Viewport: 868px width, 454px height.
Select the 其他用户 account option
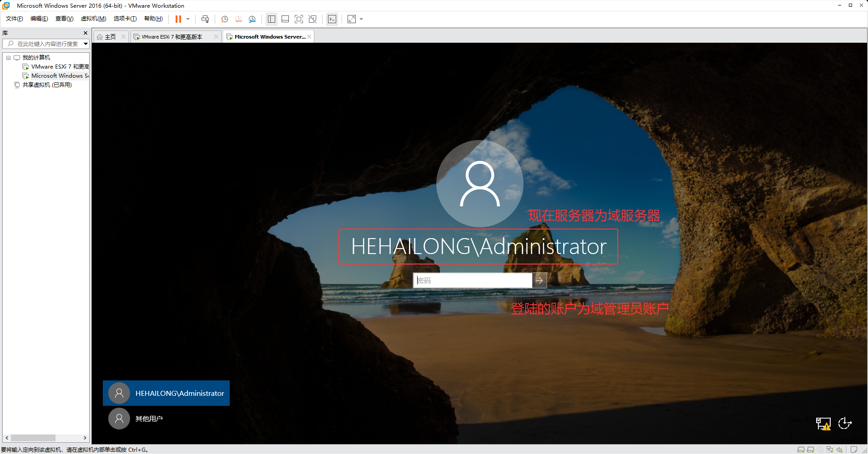[149, 419]
